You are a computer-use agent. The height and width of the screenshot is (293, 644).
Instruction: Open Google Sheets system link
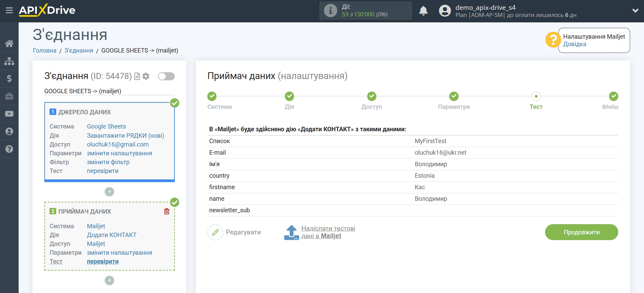pos(106,126)
